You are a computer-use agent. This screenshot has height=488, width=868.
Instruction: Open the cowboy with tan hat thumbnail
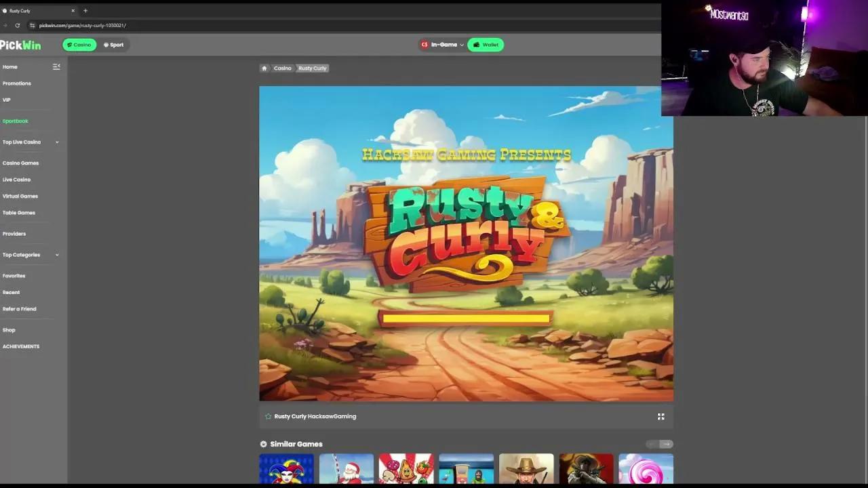click(526, 469)
